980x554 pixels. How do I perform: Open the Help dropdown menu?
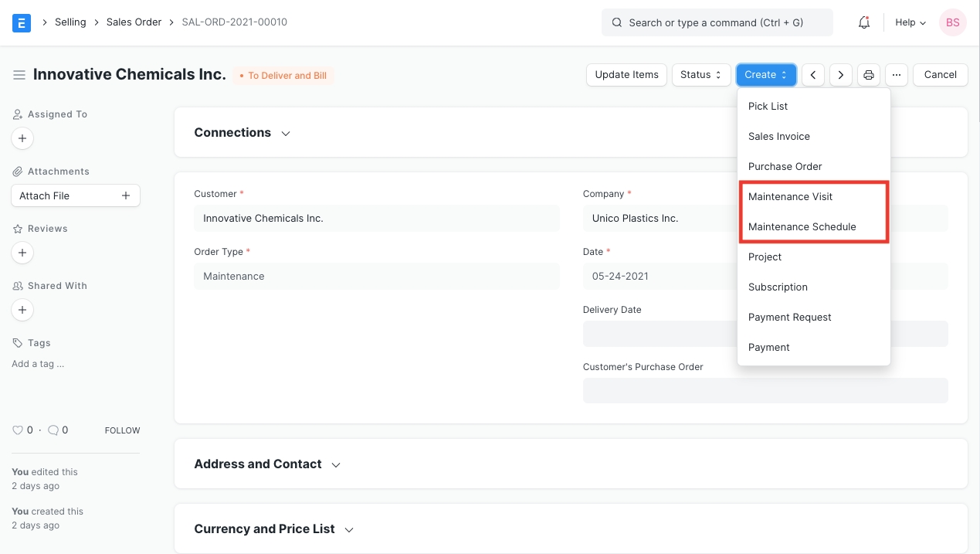point(910,22)
